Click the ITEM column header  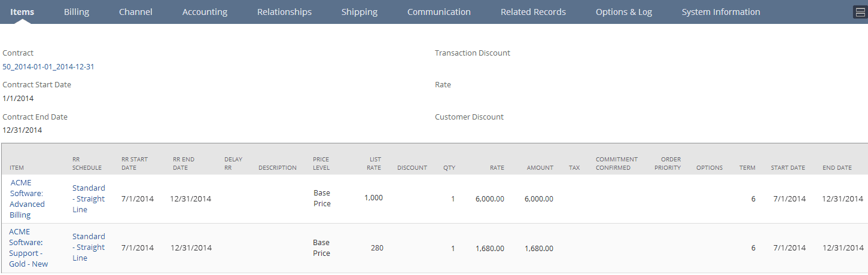coord(17,168)
